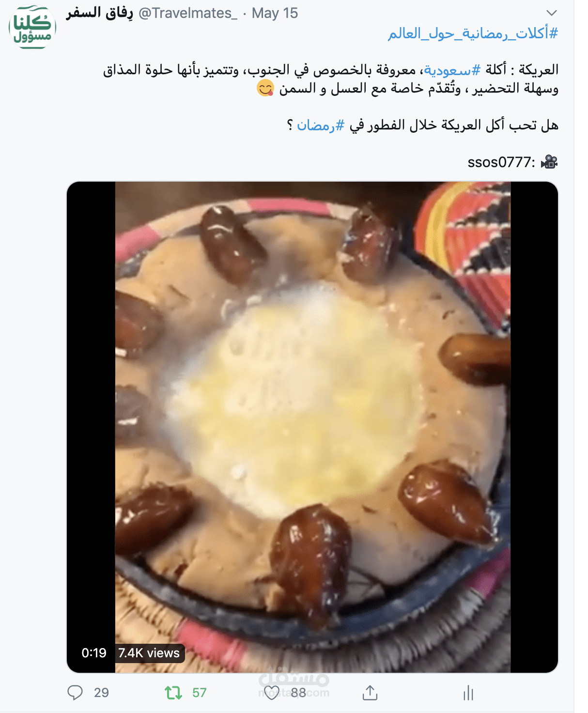
Task: Click the 57 retweets count
Action: coord(200,693)
